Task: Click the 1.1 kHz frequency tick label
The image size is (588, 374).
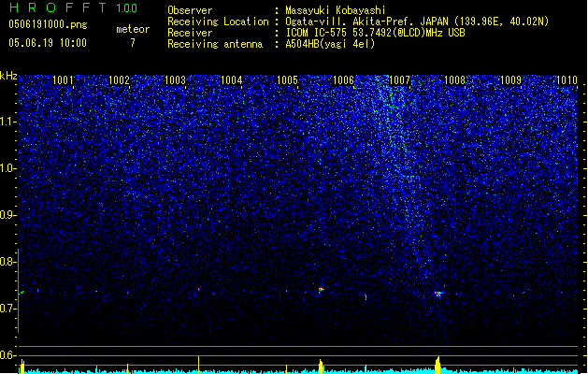Action: point(7,122)
